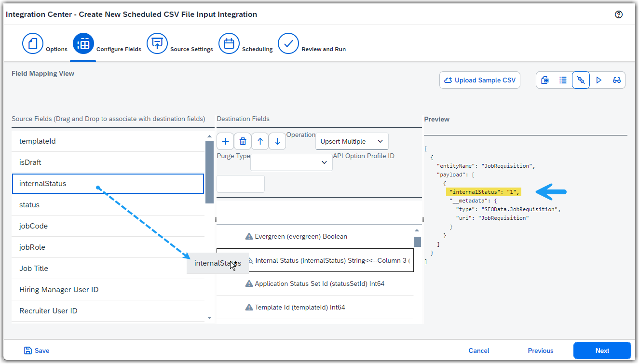
Task: Click the entityName JobRequisition preview line
Action: click(486, 166)
